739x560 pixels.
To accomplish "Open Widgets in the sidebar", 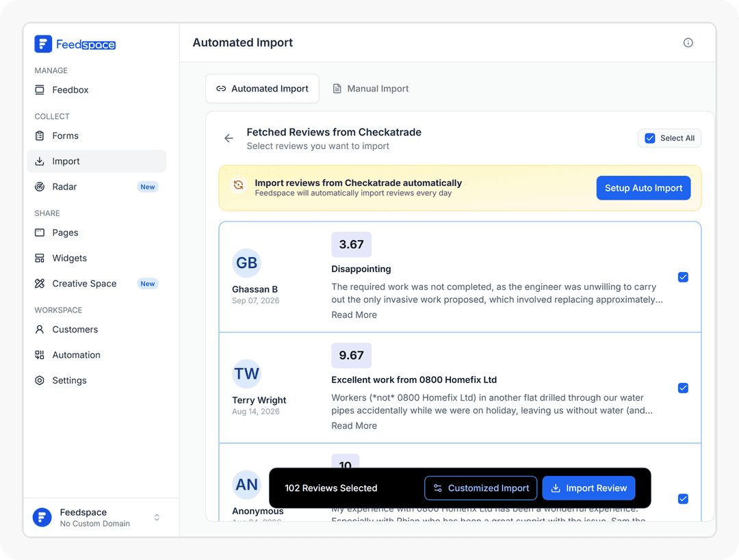I will [96, 258].
